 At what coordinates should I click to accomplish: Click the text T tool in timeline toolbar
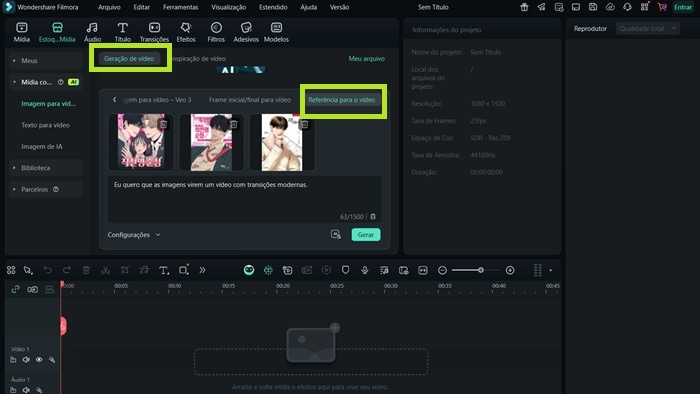[x=163, y=270]
